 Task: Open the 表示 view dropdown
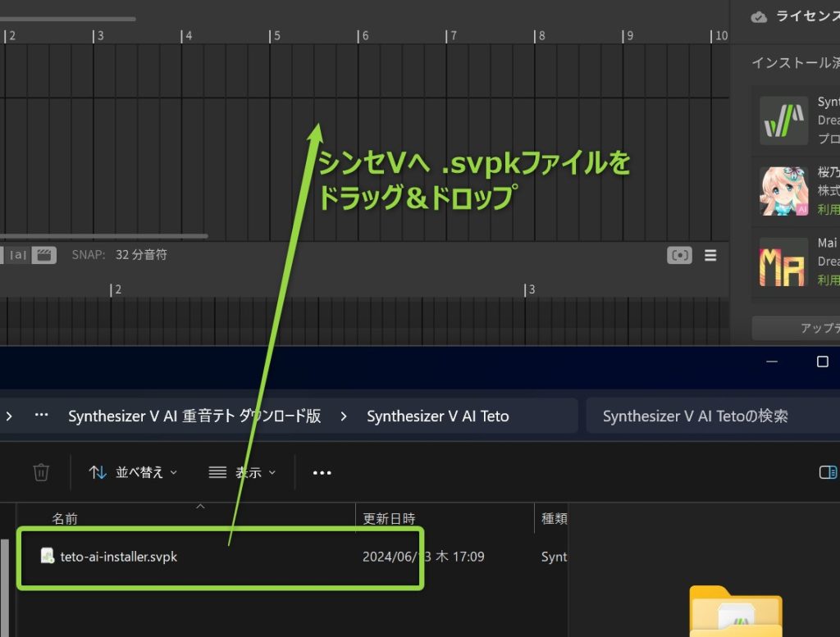tap(242, 472)
